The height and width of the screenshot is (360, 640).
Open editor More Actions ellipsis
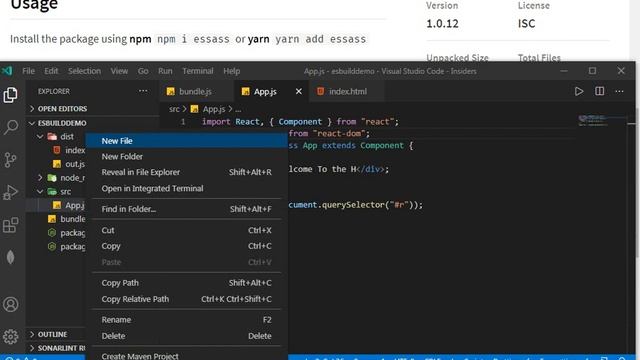[619, 91]
